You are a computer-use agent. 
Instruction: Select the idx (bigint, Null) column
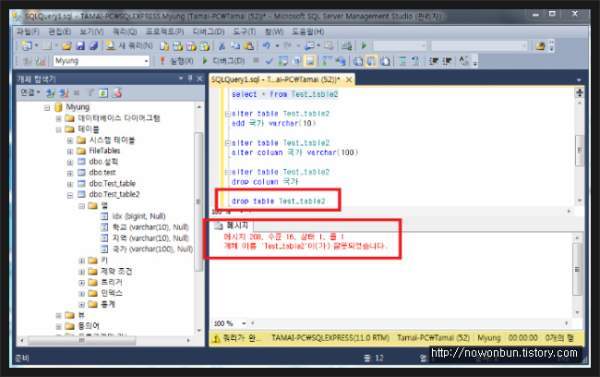[139, 216]
